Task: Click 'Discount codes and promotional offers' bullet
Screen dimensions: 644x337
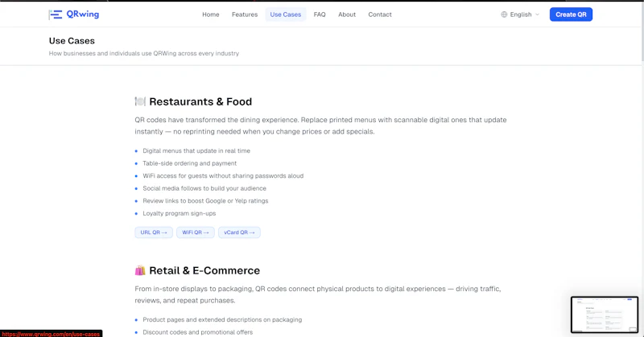Action: (197, 332)
